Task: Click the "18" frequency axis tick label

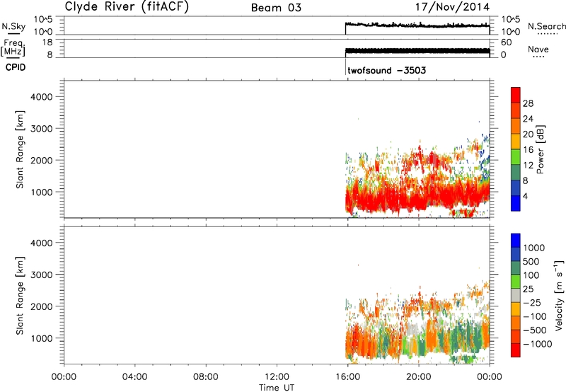Action: (48, 42)
